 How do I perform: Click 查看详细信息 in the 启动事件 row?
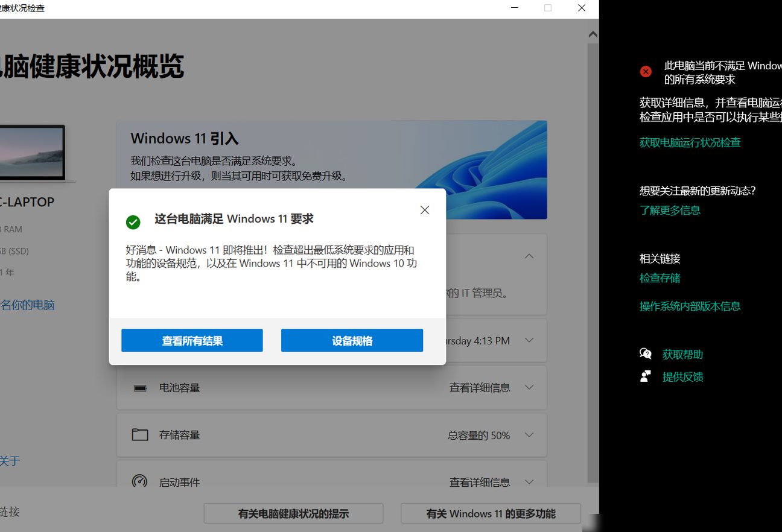480,483
